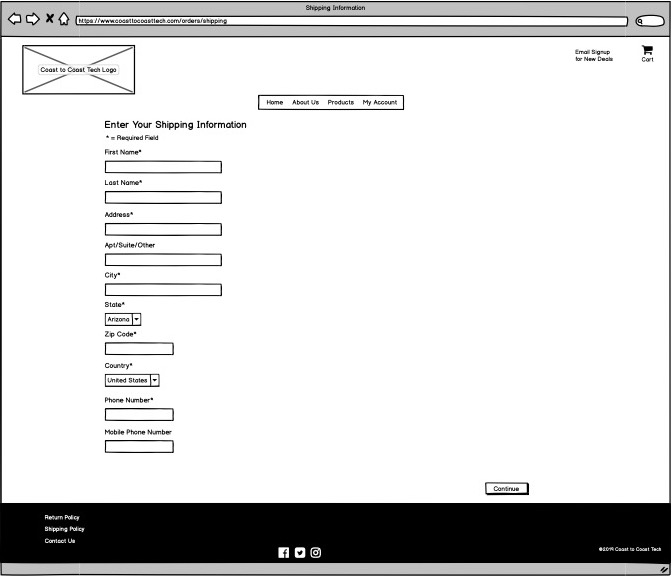Click the browser forward arrow
Viewport: 672px width, 576px height.
tap(32, 19)
